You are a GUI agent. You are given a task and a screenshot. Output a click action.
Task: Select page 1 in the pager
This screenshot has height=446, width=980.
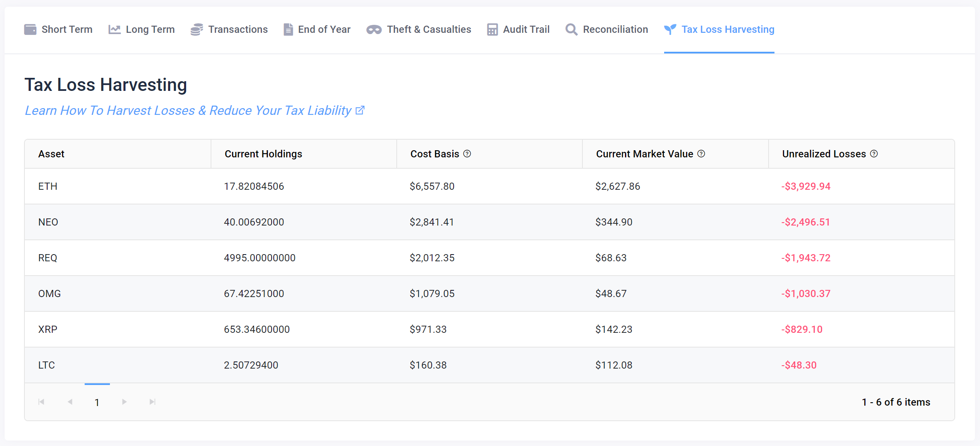(97, 402)
